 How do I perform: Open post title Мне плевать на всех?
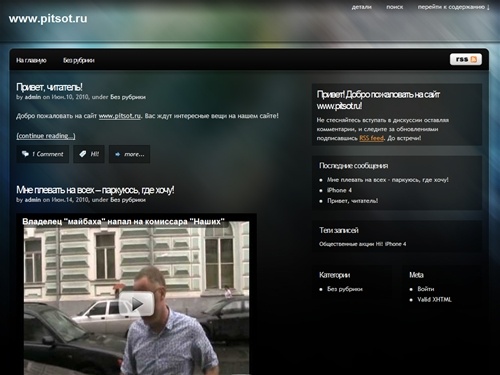(x=95, y=190)
